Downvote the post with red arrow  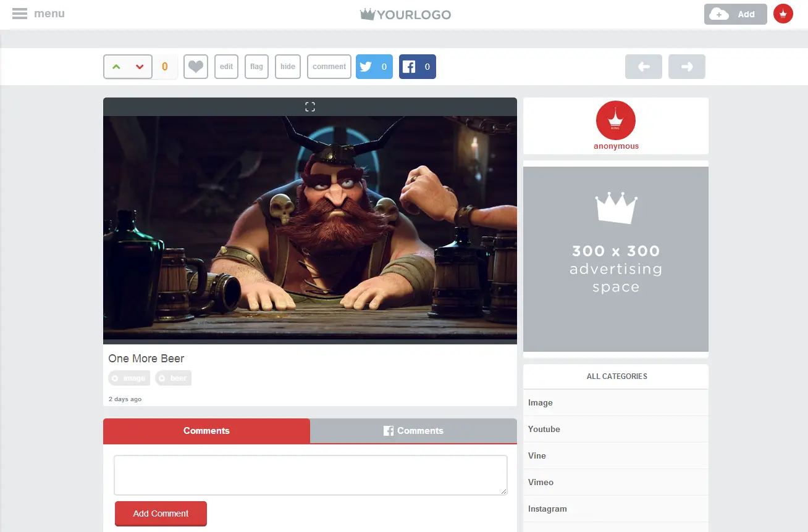click(x=140, y=67)
